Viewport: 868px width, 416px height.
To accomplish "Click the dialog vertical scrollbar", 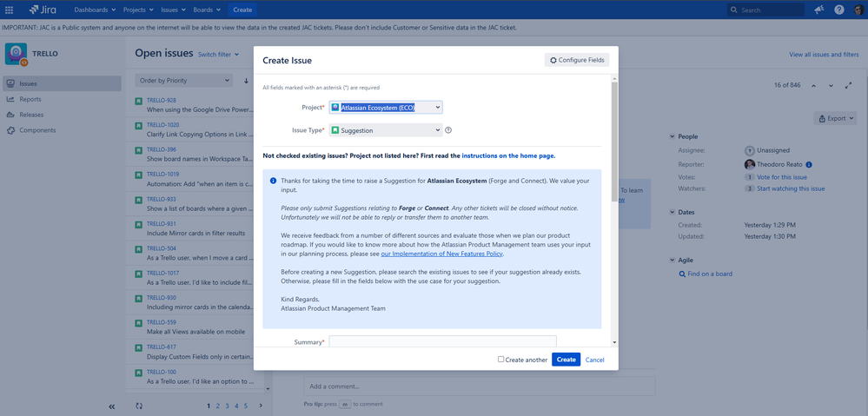I will [x=614, y=141].
